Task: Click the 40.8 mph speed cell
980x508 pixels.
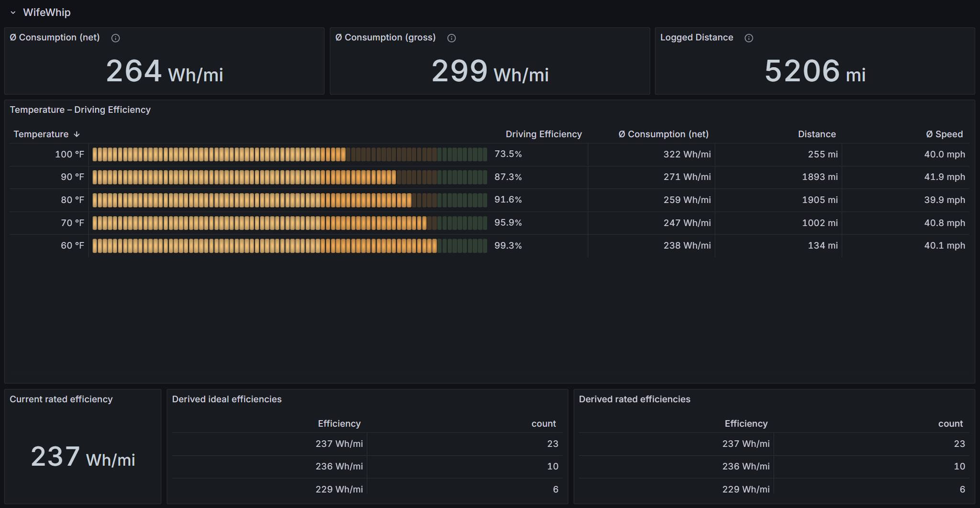Action: [905, 223]
